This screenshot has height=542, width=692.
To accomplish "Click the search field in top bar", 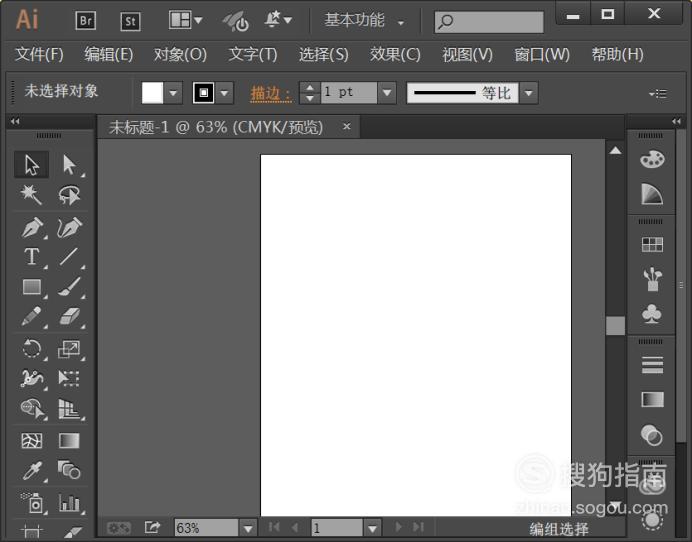I will tap(489, 22).
